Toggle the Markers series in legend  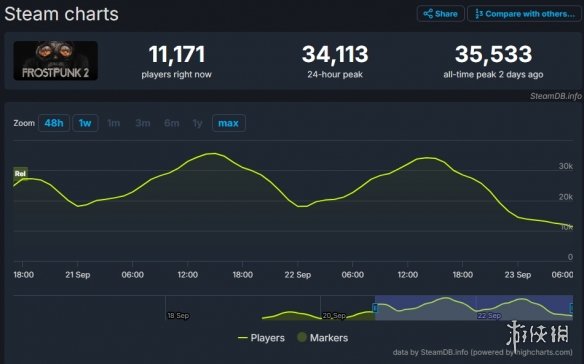point(323,338)
